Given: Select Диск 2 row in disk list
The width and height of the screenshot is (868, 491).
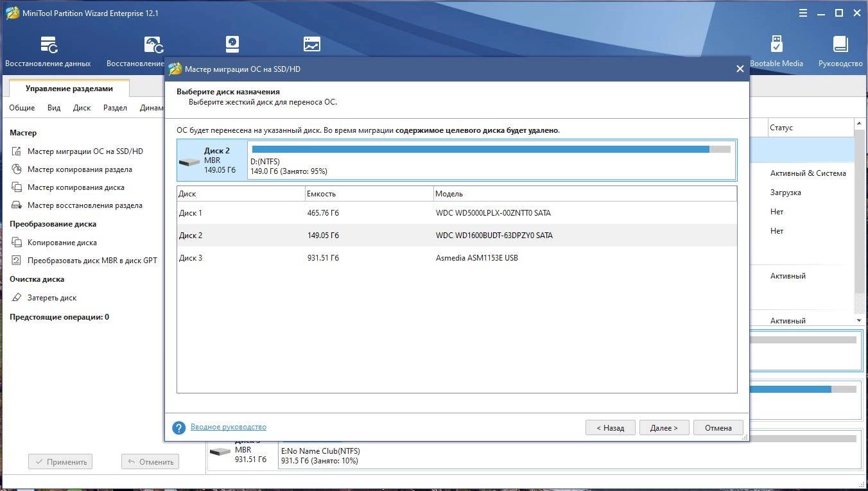Looking at the screenshot, I should click(x=456, y=235).
